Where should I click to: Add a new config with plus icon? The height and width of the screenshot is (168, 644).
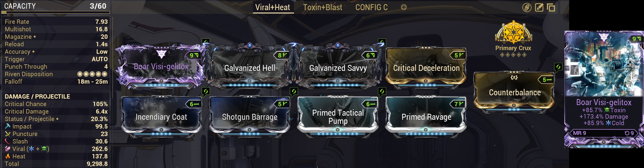[x=404, y=7]
